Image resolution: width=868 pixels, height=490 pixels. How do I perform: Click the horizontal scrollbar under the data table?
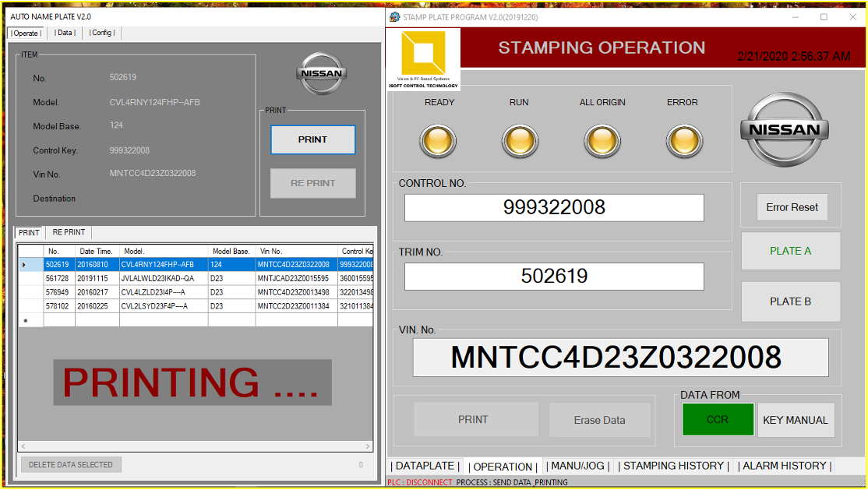195,446
